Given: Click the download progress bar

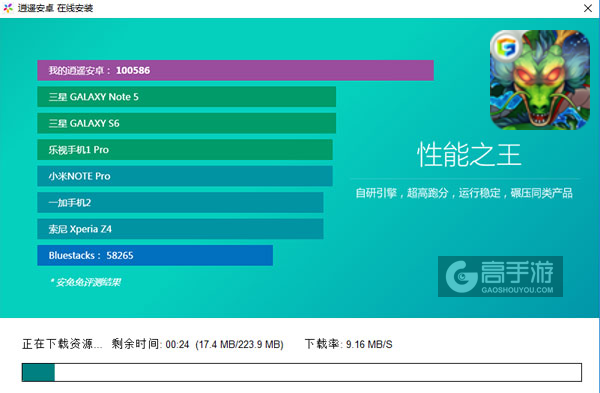Looking at the screenshot, I should [x=302, y=372].
